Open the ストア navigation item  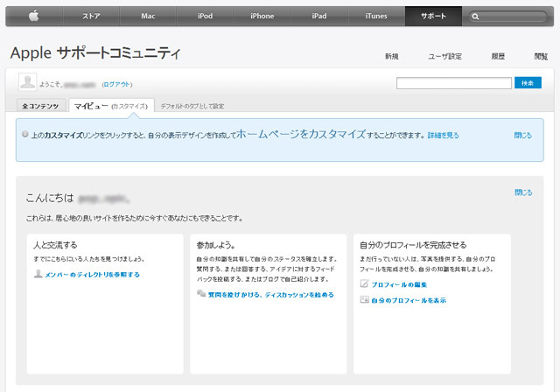pos(91,16)
